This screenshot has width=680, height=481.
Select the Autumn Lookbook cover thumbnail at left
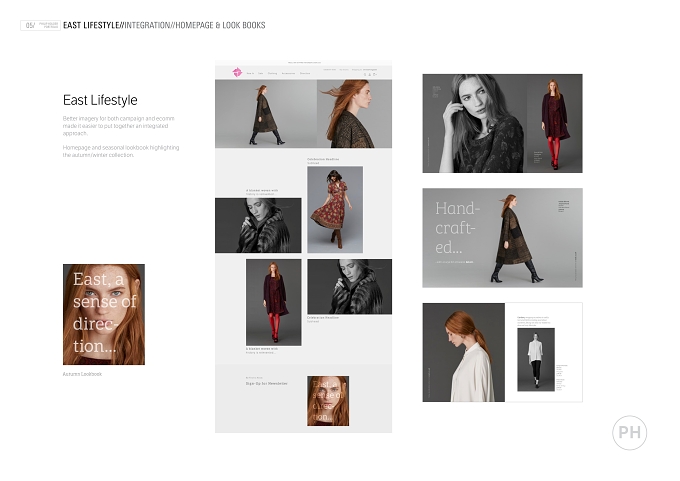(104, 314)
